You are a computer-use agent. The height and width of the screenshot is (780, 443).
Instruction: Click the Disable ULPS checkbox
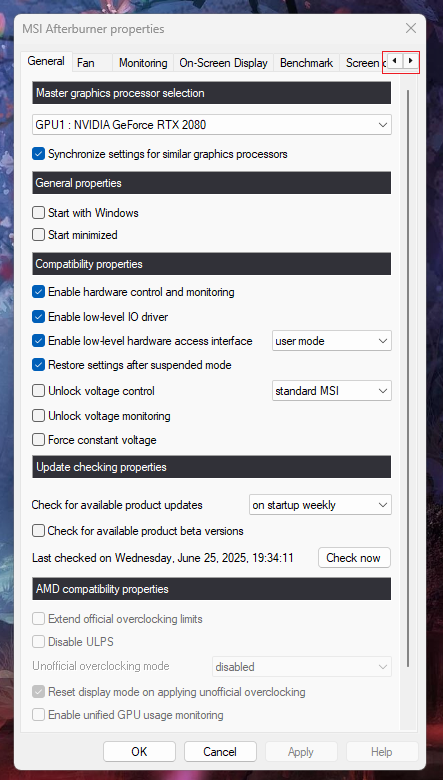tap(39, 642)
